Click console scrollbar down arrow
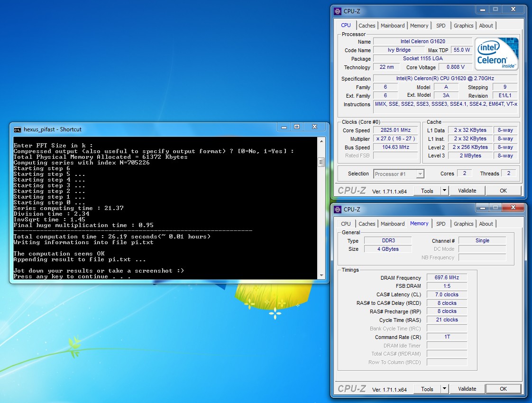 (321, 275)
